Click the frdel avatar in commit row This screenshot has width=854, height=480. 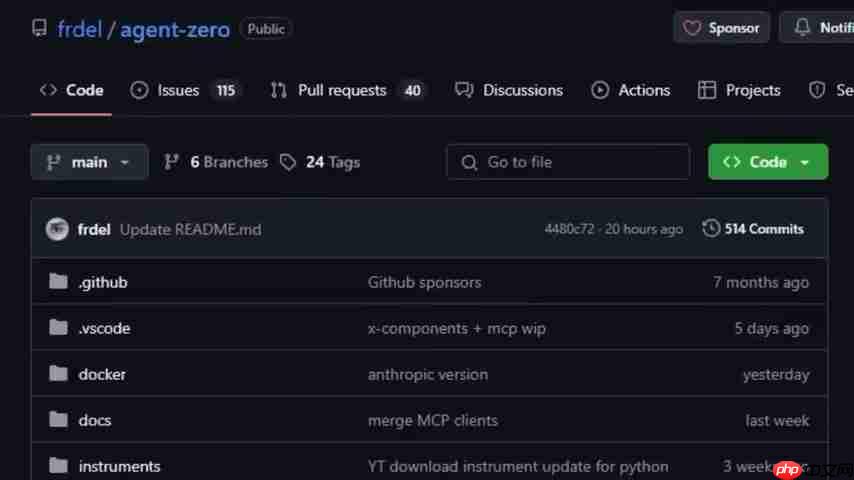pyautogui.click(x=57, y=229)
